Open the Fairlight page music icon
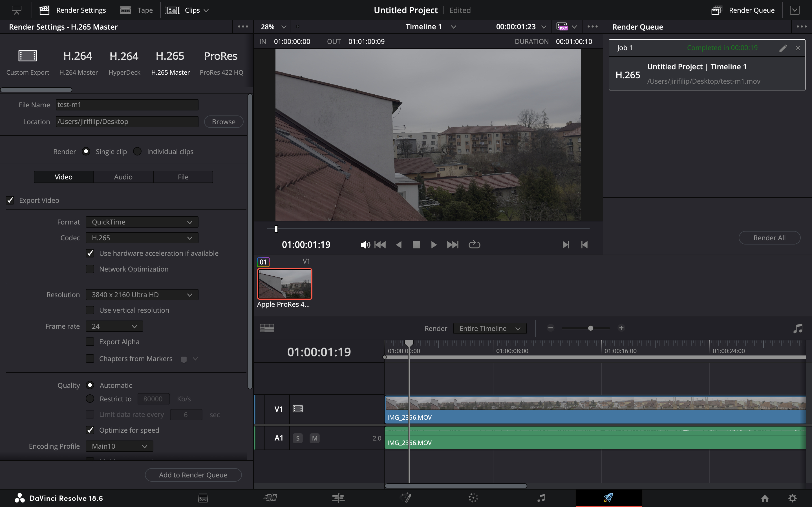This screenshot has height=507, width=812. tap(541, 498)
